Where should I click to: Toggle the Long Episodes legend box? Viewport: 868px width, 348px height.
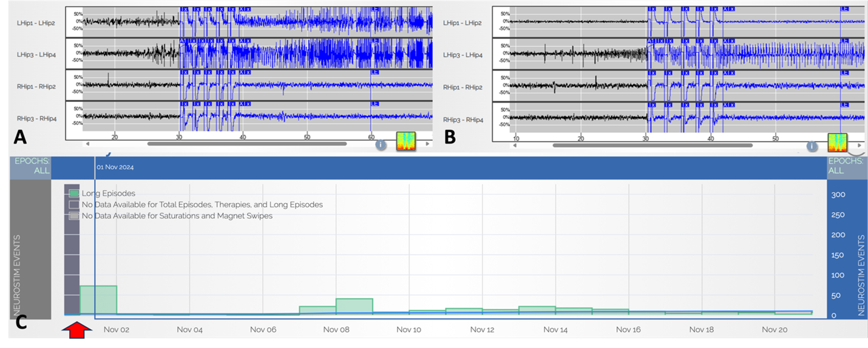coord(73,193)
